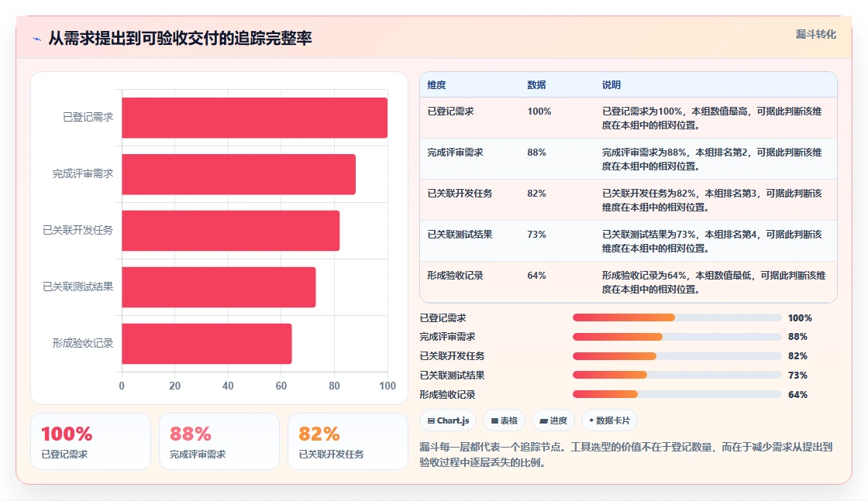868x501 pixels.
Task: Click the 已关联开发任务 cell in the table
Action: (460, 193)
